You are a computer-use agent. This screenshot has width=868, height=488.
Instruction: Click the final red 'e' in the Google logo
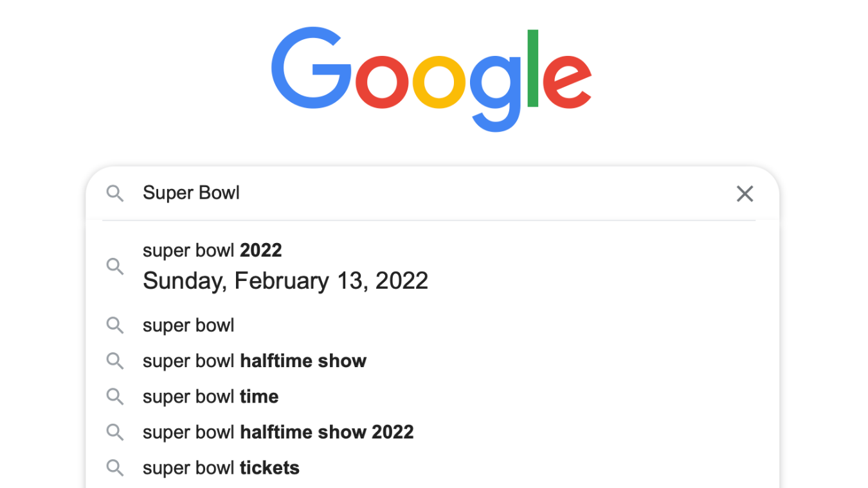point(566,83)
